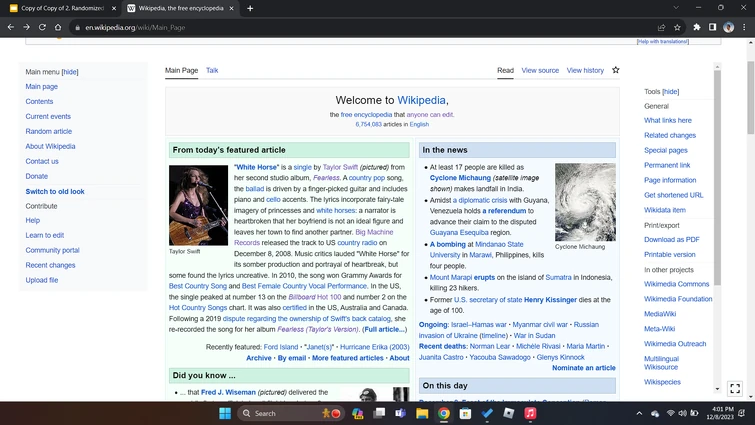Open the Windows Start menu

click(x=225, y=413)
